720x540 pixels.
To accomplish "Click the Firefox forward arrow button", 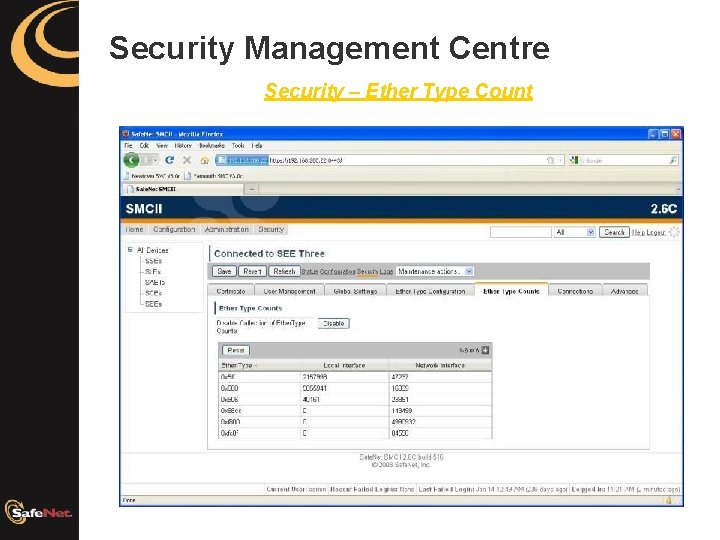I will (146, 160).
